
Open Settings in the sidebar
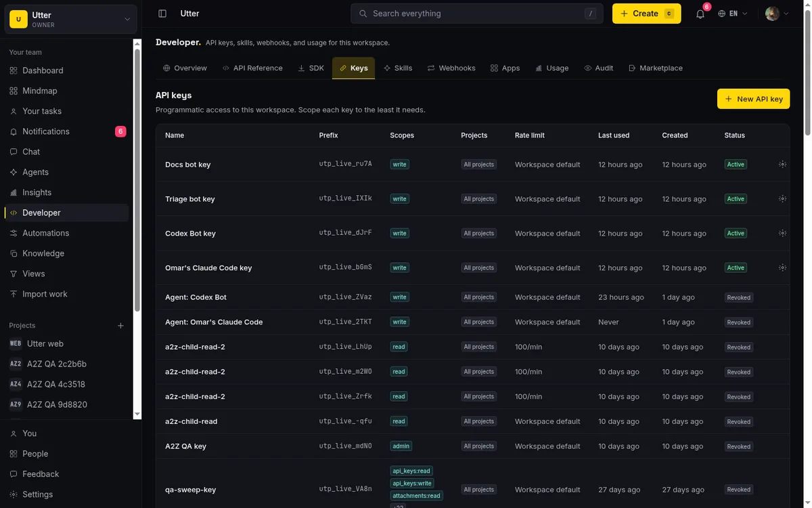pos(70,494)
